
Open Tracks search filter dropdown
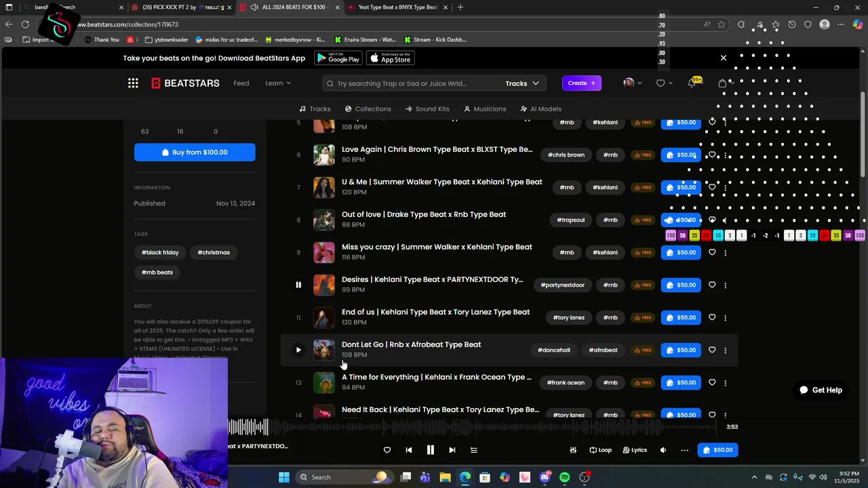point(522,83)
